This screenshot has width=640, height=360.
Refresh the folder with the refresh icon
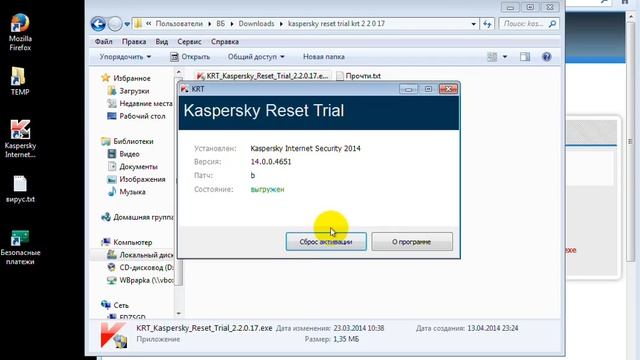coord(487,24)
